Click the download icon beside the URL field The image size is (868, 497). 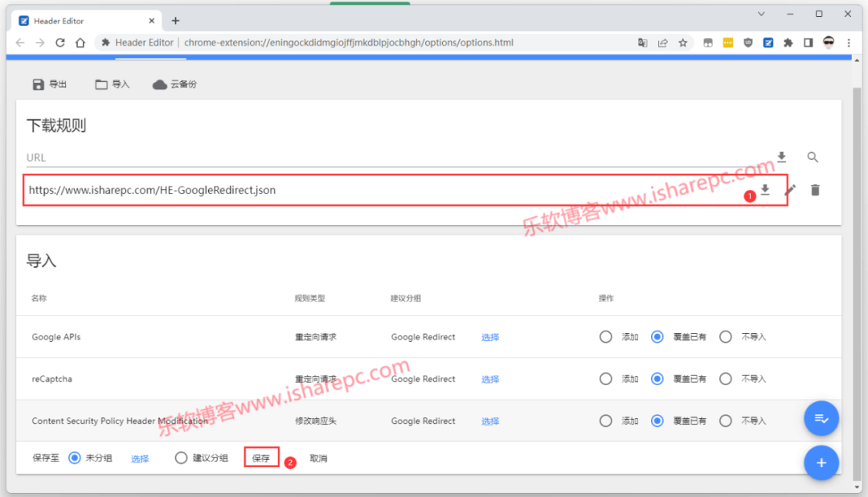pos(782,158)
